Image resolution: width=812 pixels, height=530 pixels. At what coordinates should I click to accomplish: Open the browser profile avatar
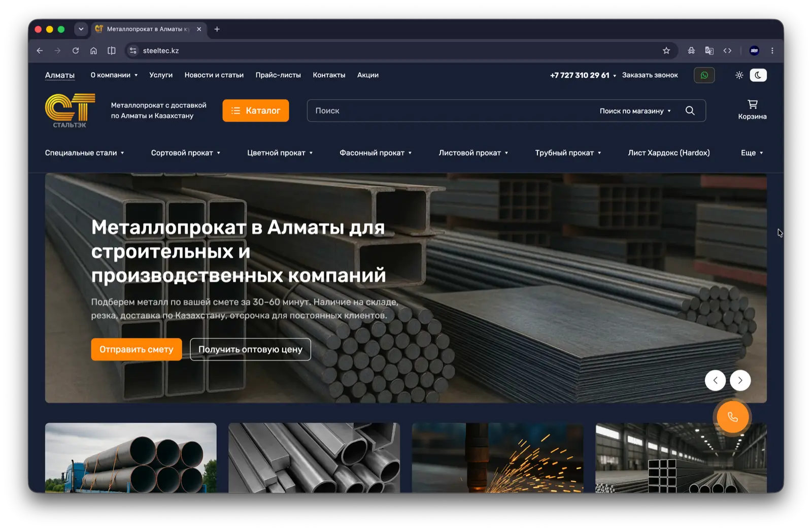coord(754,51)
